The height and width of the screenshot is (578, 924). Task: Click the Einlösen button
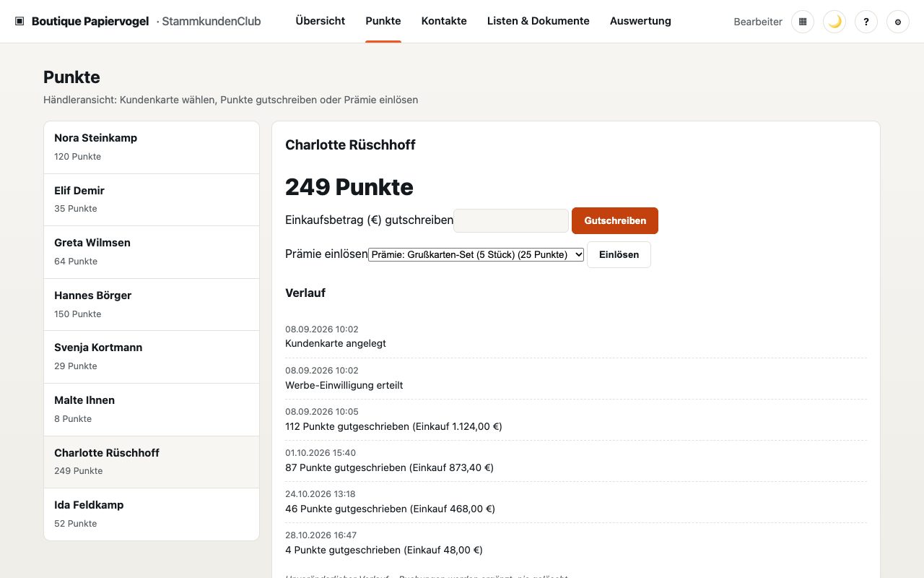tap(619, 254)
